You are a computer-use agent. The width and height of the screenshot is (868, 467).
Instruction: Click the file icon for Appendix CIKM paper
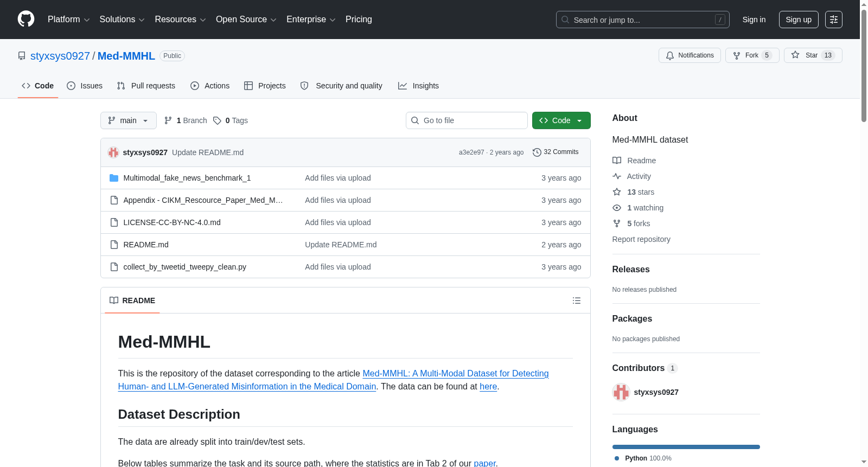114,200
